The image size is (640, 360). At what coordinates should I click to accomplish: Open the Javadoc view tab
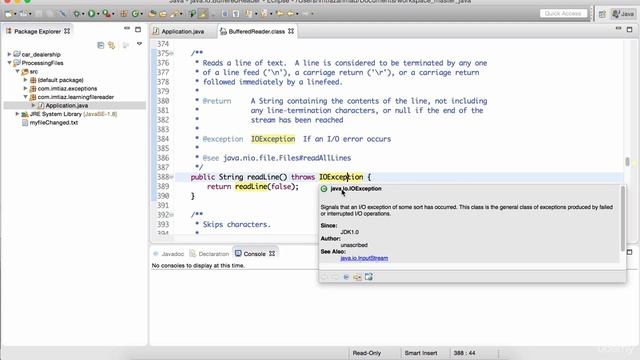point(172,254)
